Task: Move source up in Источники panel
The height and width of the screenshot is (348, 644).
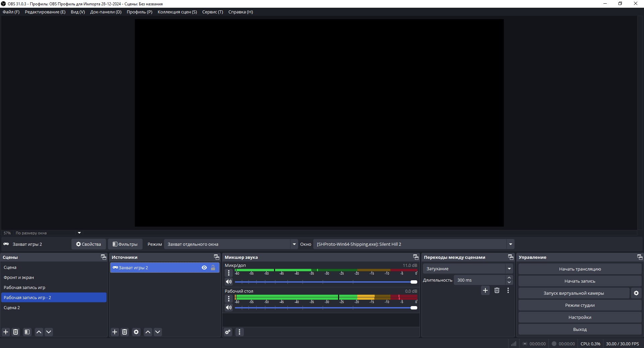Action: 148,332
